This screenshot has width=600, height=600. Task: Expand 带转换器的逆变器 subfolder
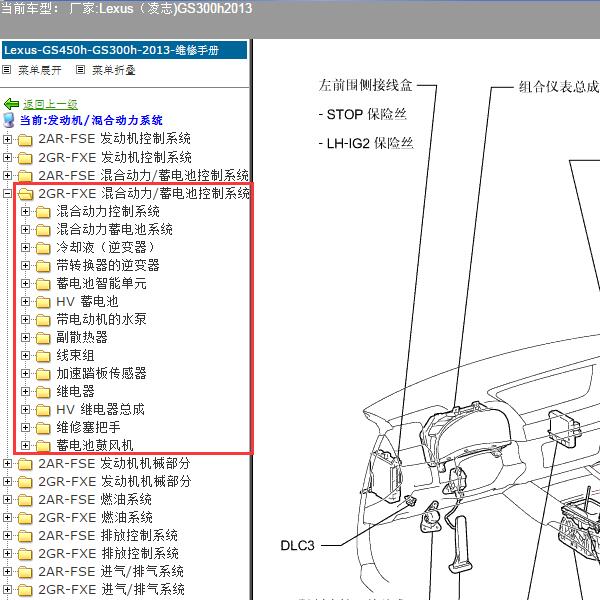point(25,266)
